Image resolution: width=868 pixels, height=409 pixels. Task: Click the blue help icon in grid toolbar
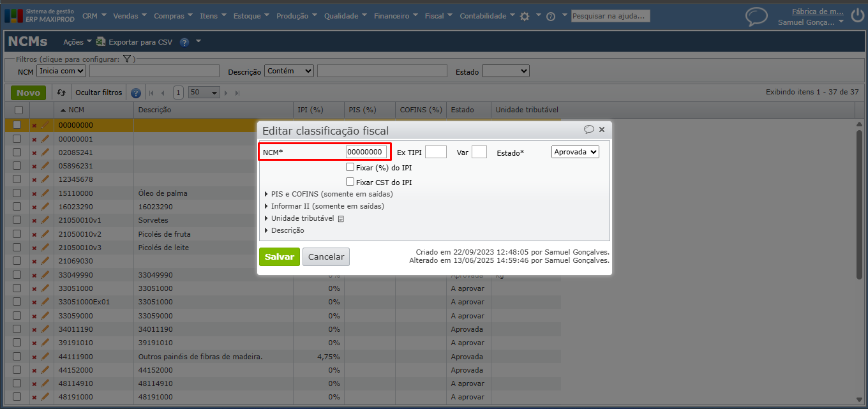point(135,93)
